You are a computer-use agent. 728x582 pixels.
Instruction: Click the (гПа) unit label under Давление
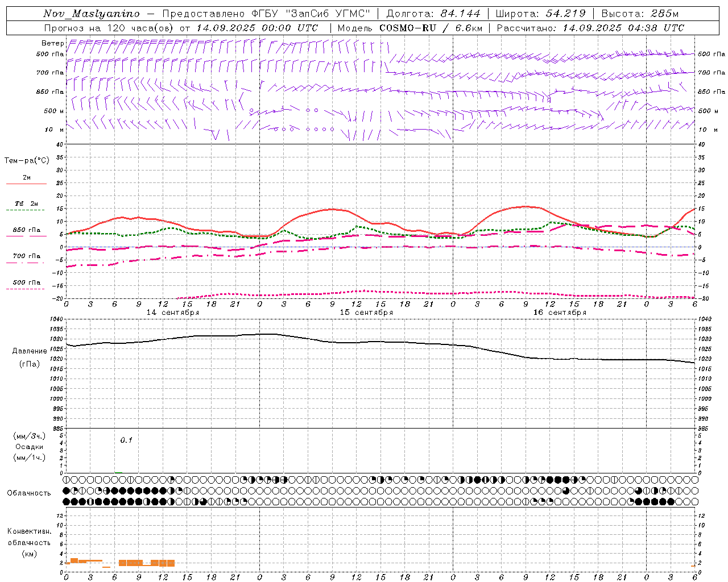tap(30, 364)
